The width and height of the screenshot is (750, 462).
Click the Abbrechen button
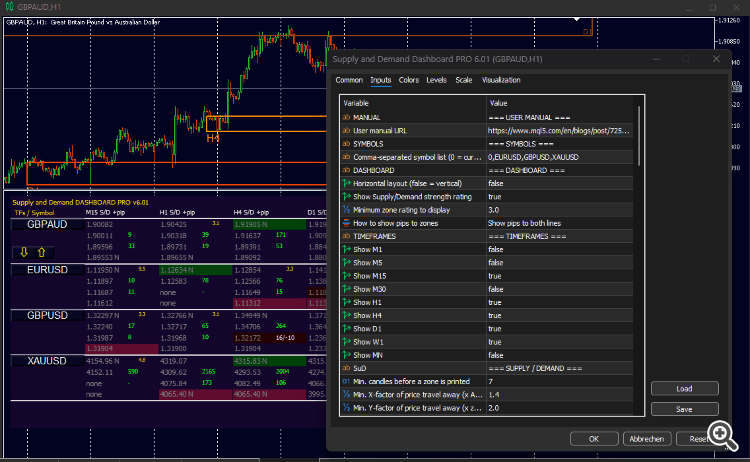647,439
